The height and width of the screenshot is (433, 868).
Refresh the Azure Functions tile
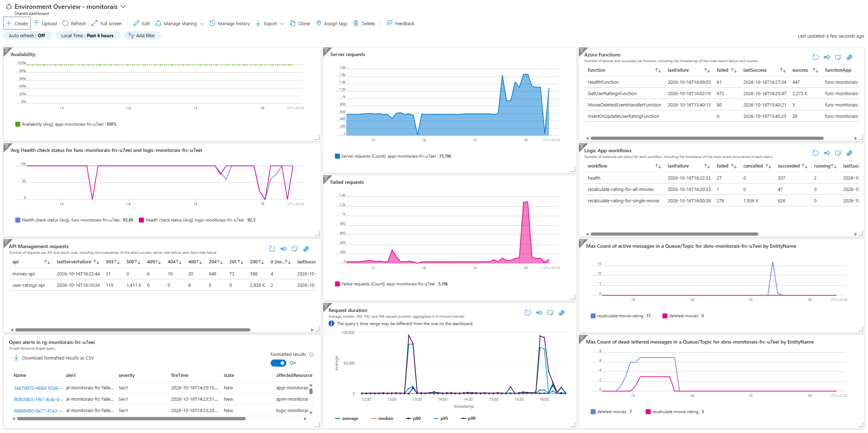click(815, 57)
